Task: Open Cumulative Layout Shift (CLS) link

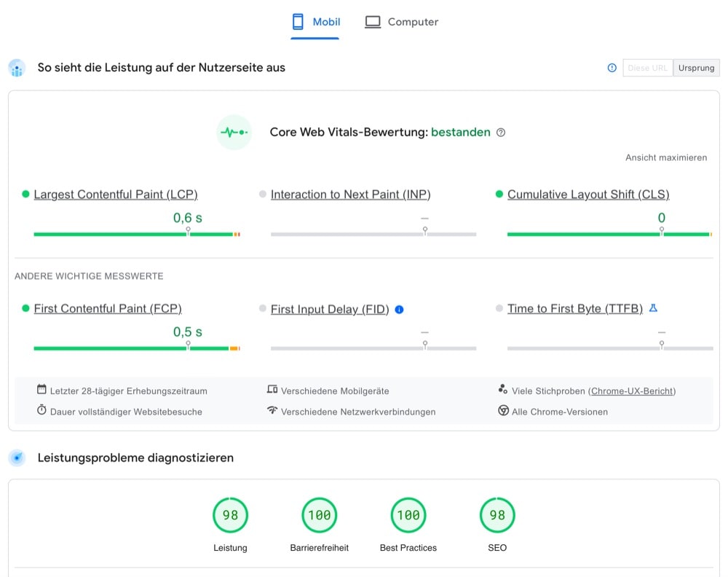Action: click(x=588, y=195)
